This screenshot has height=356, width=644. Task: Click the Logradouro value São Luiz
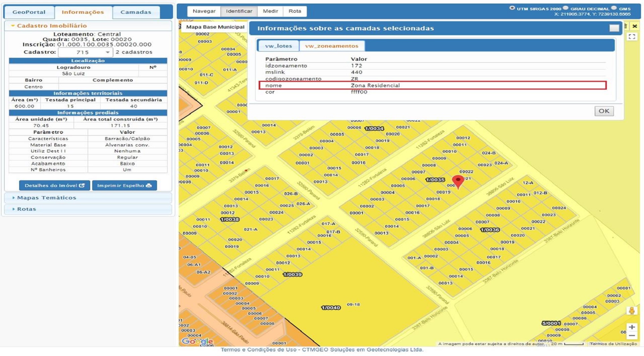73,74
